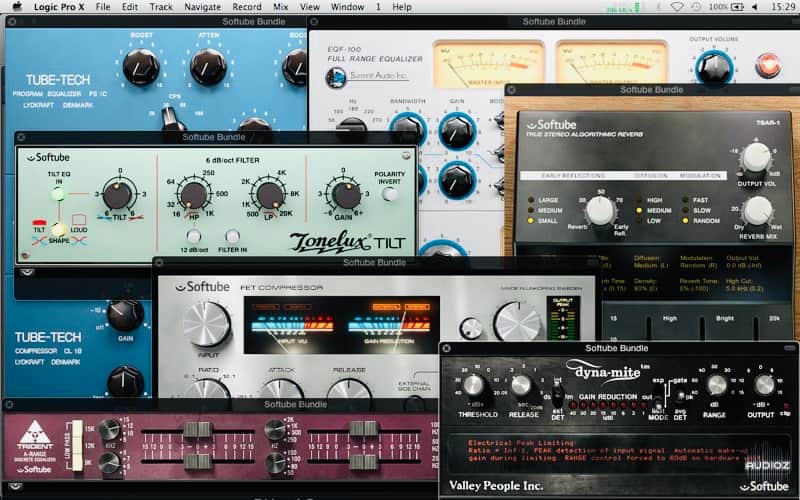The height and width of the screenshot is (500, 800).
Task: Click the battery status icon
Action: click(x=737, y=7)
